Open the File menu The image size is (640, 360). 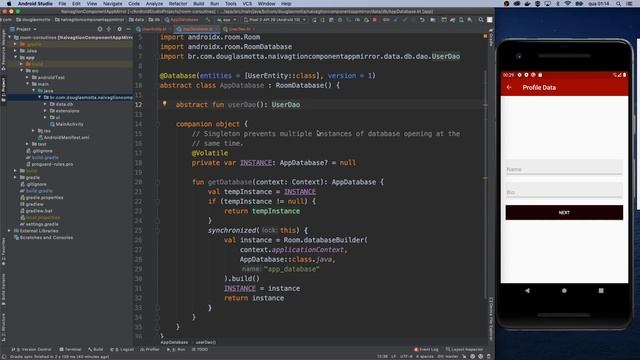(62, 3)
